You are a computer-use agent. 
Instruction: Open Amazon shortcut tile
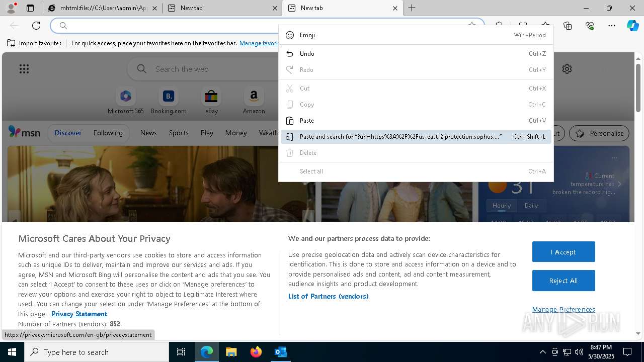pos(254,101)
